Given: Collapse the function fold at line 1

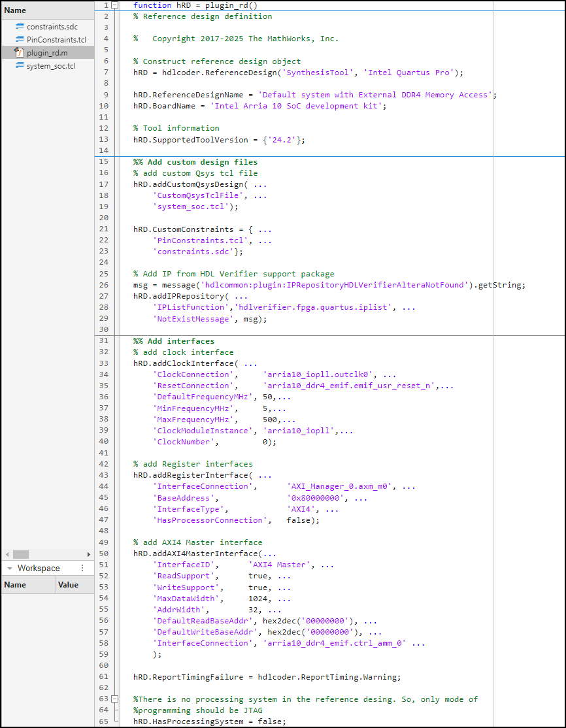Looking at the screenshot, I should (115, 5).
